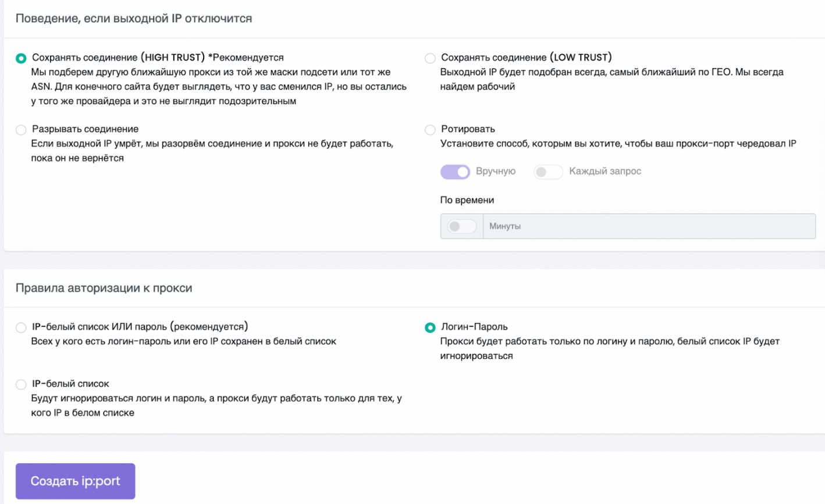Select the 'Разрывать соединение' radio button
Viewport: 825px width, 504px height.
point(21,130)
